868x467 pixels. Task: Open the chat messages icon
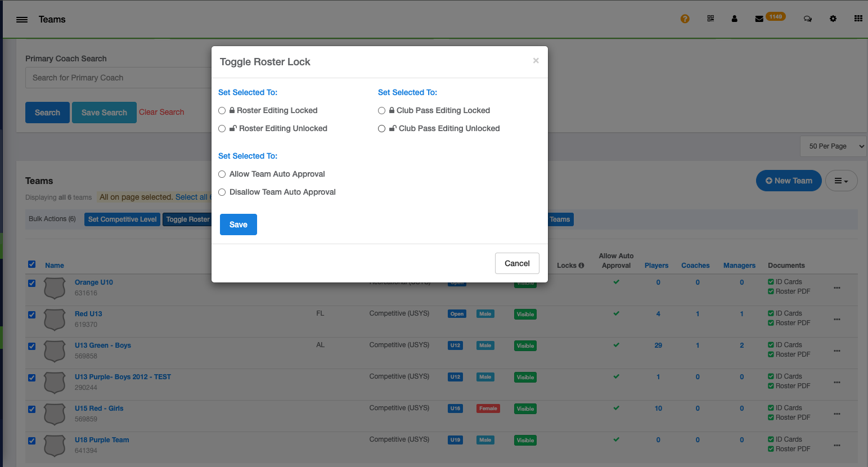coord(807,19)
